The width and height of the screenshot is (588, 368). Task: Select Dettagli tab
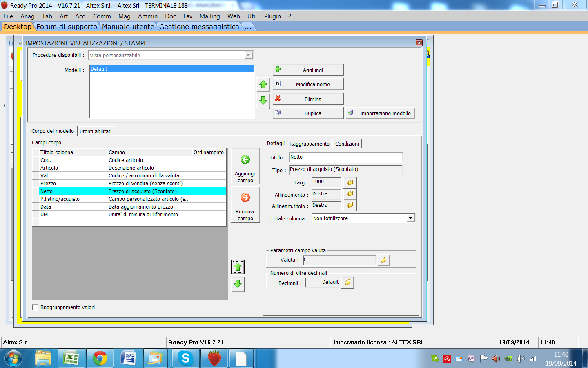[276, 143]
